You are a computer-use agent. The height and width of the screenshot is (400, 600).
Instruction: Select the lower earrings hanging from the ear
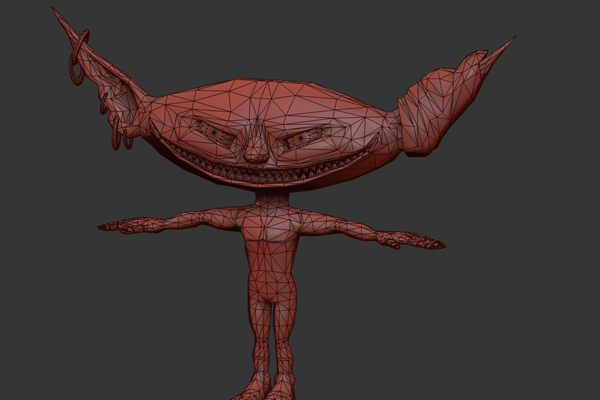point(120,135)
